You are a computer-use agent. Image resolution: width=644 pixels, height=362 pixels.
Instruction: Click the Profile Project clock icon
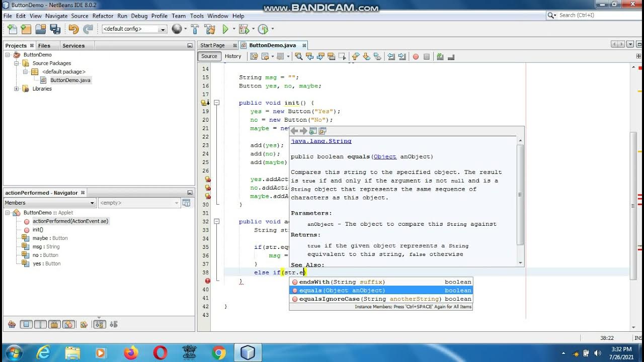[x=263, y=29]
